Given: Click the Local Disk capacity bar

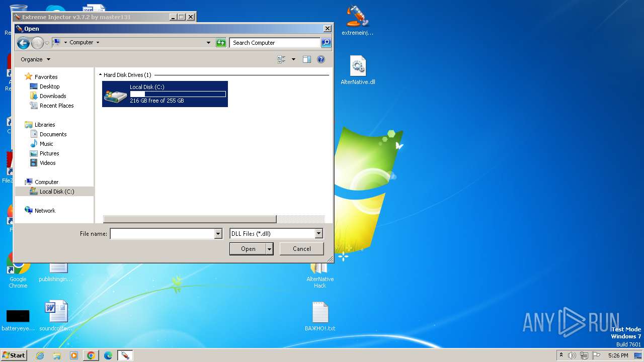Looking at the screenshot, I should tap(178, 94).
